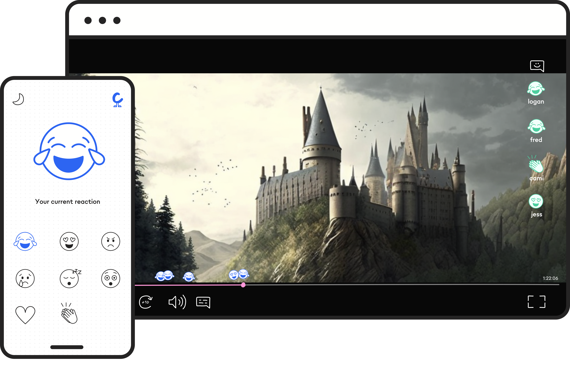570x392 pixels.
Task: Click the pink playhead on the progress bar
Action: [243, 285]
